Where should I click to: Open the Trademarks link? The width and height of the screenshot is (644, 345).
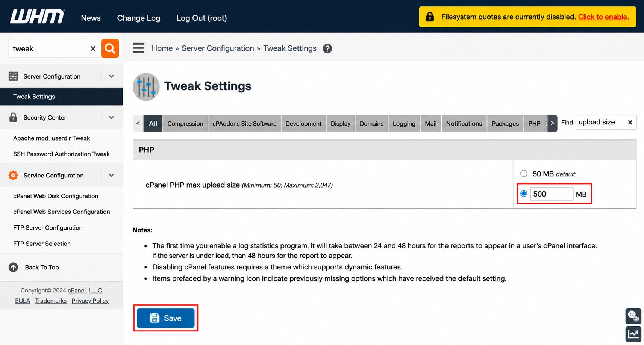(x=51, y=301)
